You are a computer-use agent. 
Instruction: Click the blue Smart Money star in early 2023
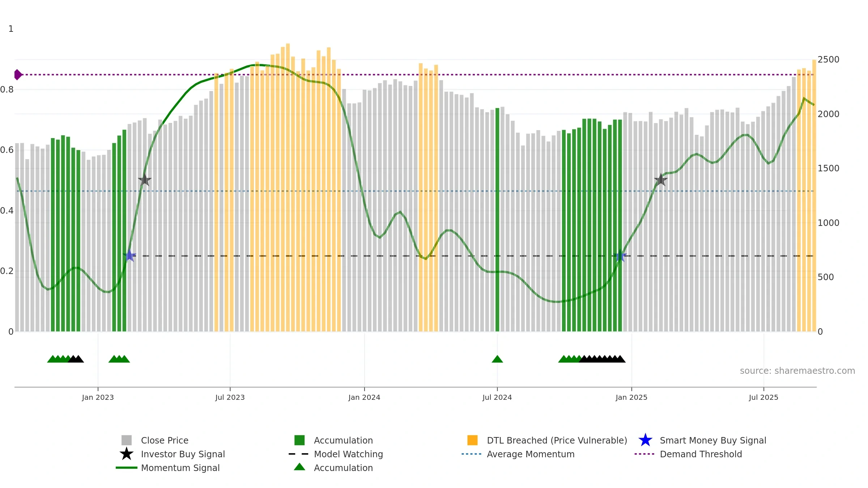[x=129, y=256]
